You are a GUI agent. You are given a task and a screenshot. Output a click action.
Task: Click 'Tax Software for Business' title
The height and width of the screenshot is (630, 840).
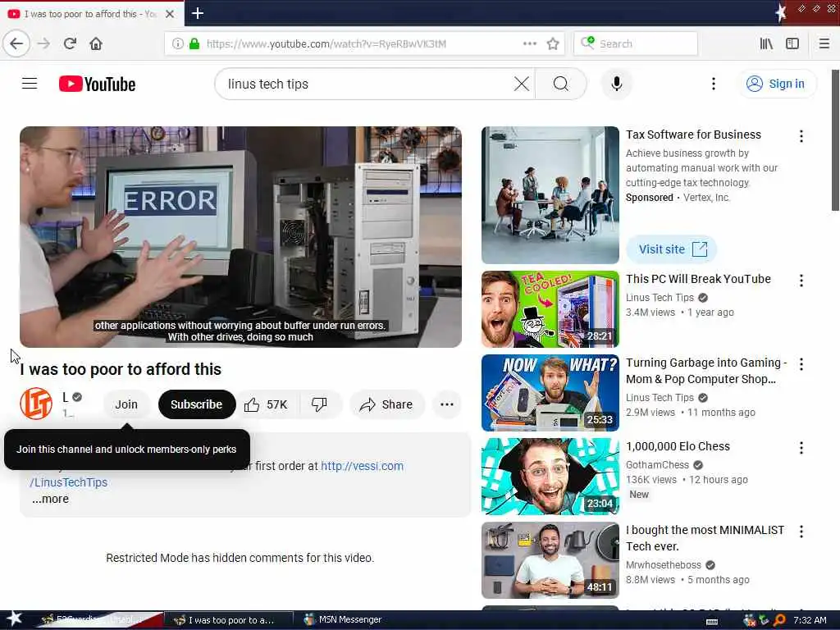coord(693,135)
